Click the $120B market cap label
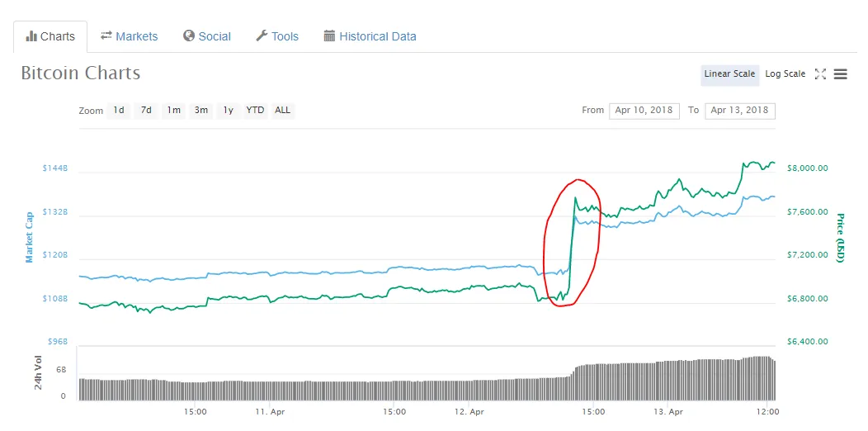Image resolution: width=868 pixels, height=431 pixels. click(54, 255)
